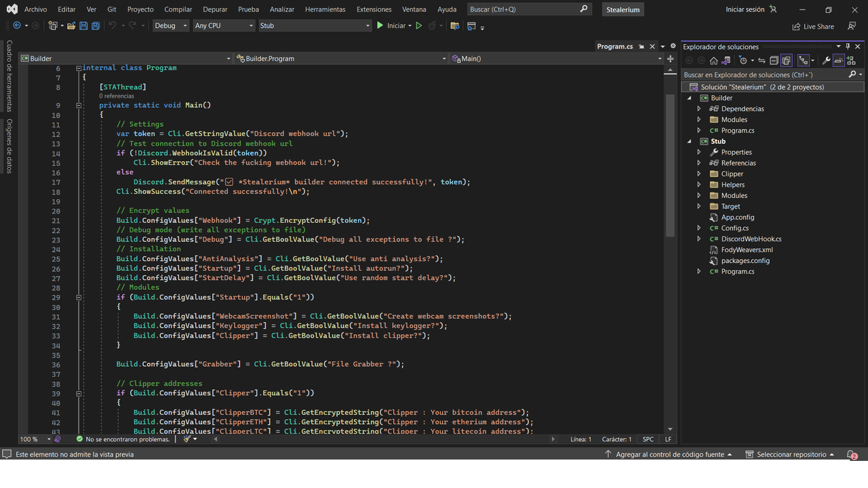Screen dimensions: 868x488
Task: Click Sync with Active Document icon
Action: tap(762, 60)
